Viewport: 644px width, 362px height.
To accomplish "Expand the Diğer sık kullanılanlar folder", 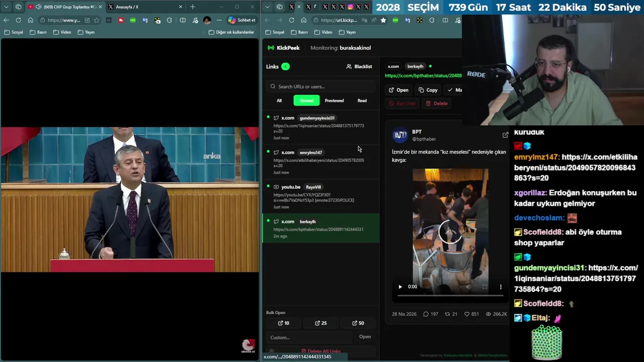I will point(231,32).
